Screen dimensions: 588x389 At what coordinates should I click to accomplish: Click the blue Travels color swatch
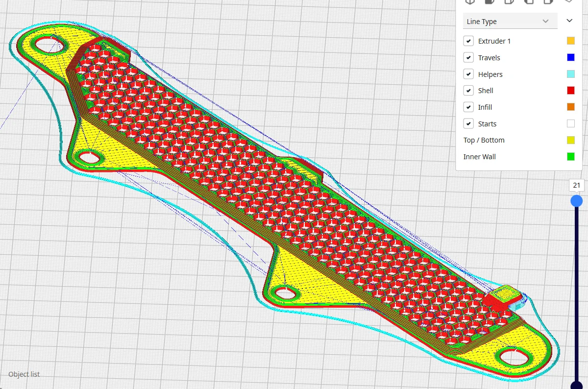pos(570,58)
